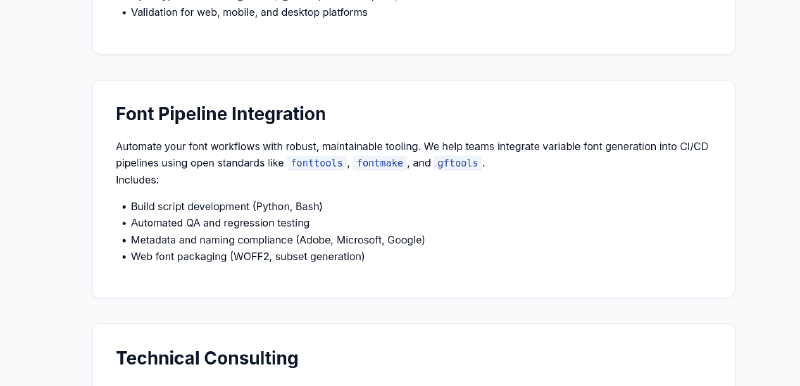Click the fontmake code tag
The image size is (800, 386).
point(380,163)
